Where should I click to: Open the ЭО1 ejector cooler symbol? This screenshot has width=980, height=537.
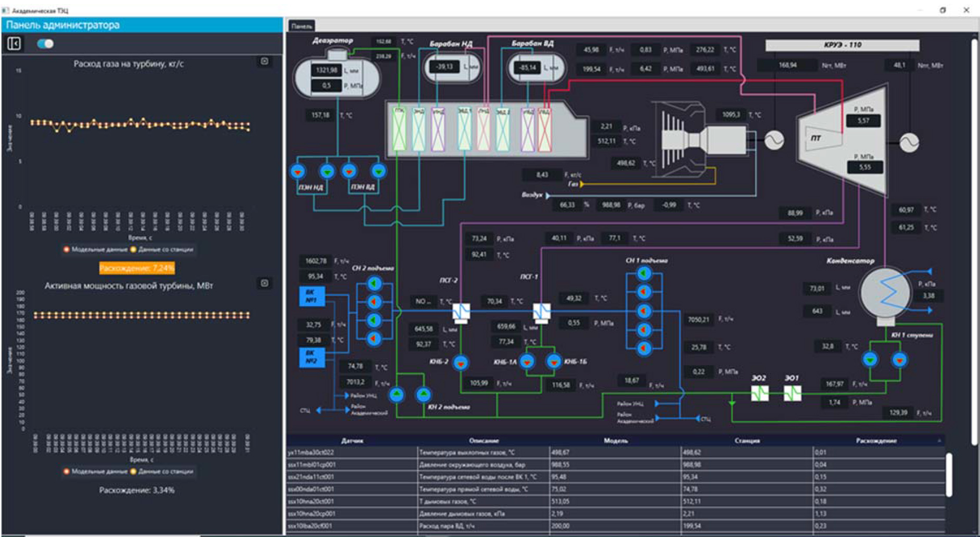point(792,393)
